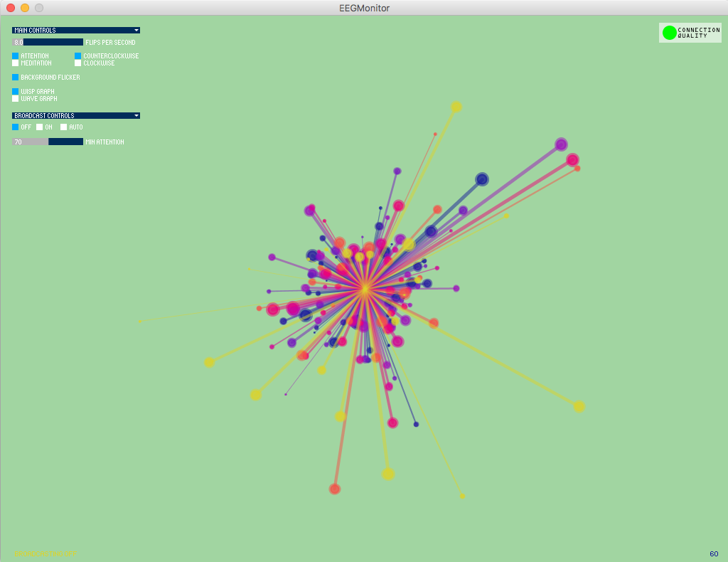Collapse the Broadcast Controls panel arrow

136,116
